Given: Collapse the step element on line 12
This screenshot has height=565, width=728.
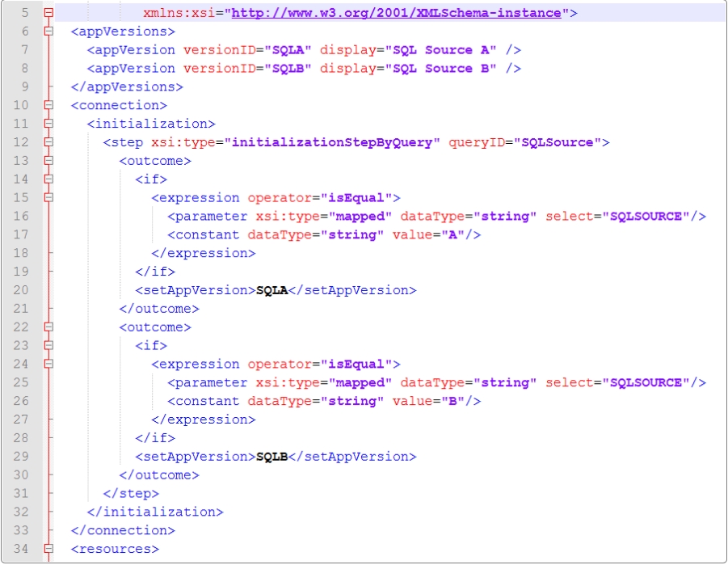Looking at the screenshot, I should [48, 142].
